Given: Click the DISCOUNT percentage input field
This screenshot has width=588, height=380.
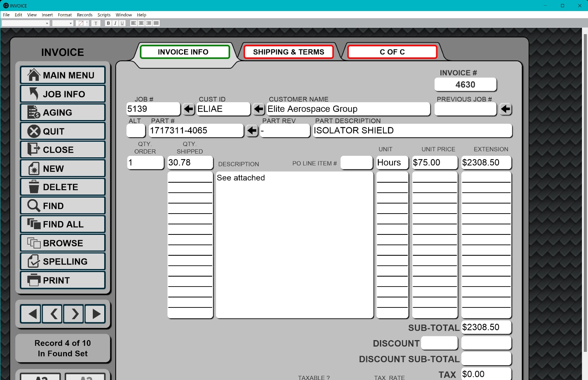Looking at the screenshot, I should click(x=439, y=343).
